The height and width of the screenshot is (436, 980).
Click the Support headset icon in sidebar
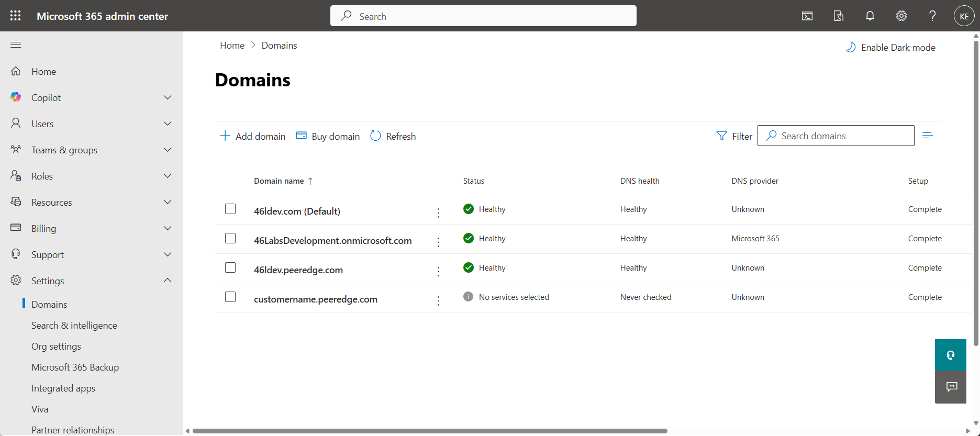[16, 254]
